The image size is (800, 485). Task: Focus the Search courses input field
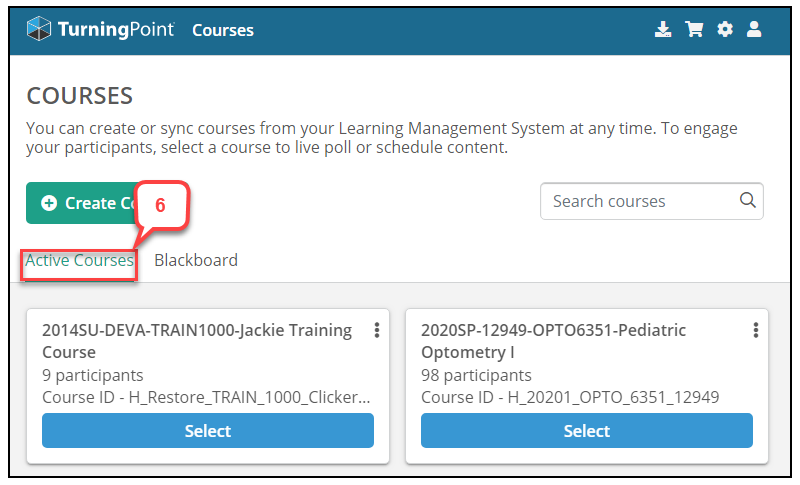(x=652, y=201)
